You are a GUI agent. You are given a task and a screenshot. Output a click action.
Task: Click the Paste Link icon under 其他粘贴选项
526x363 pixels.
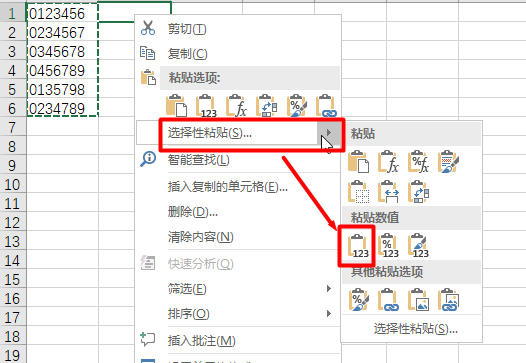[388, 299]
